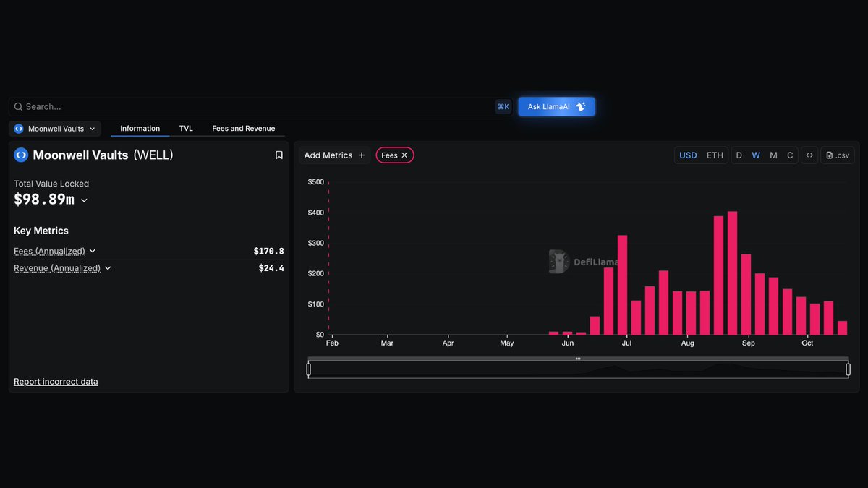
Task: Expand Fees (Annualized) details
Action: coord(92,251)
